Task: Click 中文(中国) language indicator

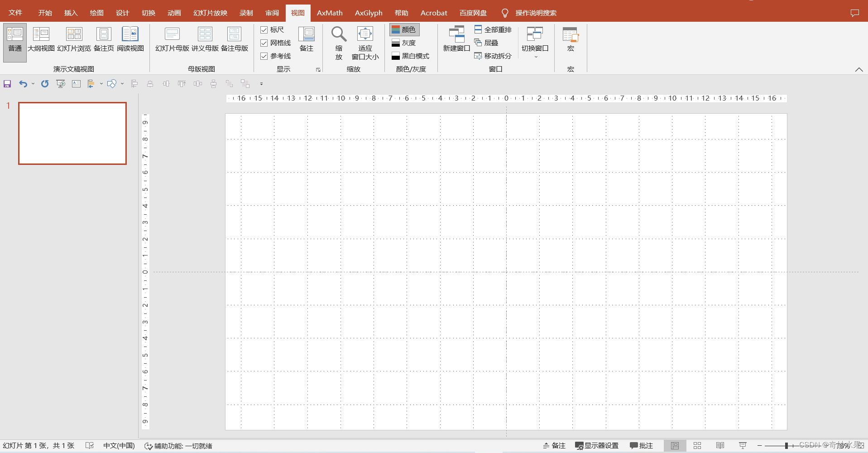Action: tap(119, 446)
